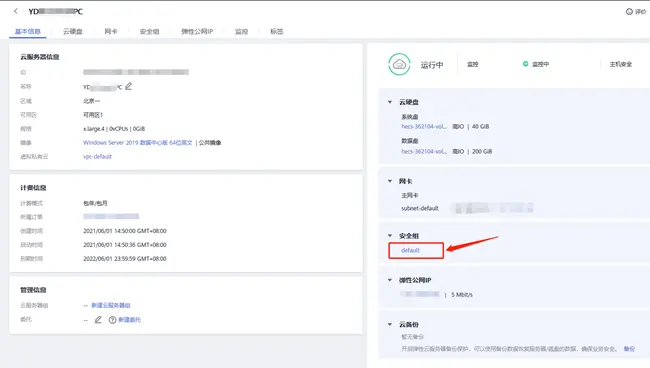This screenshot has height=368, width=650.
Task: Click the 监控 label beside 运行中
Action: [x=473, y=64]
